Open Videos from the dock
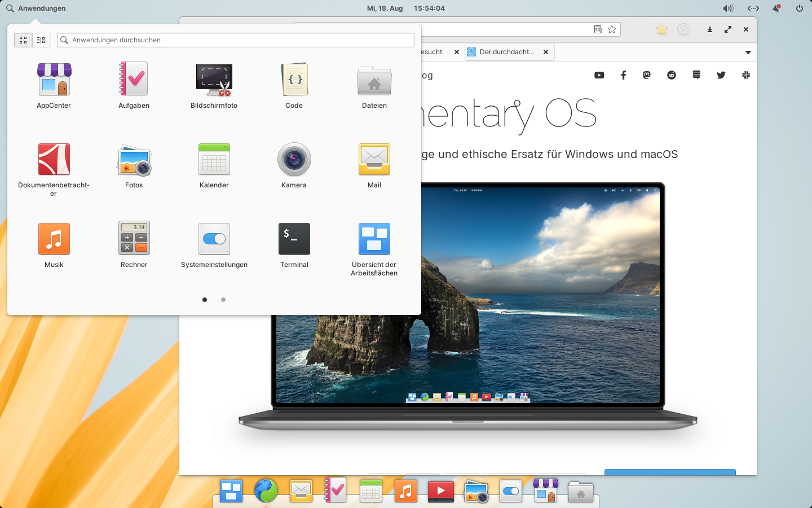The width and height of the screenshot is (812, 508). pos(441,491)
